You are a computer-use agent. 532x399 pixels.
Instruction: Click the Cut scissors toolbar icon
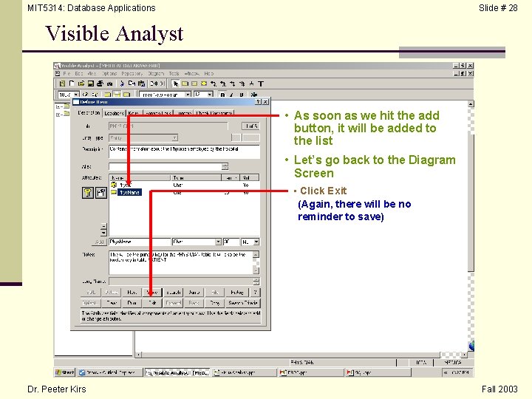click(122, 83)
